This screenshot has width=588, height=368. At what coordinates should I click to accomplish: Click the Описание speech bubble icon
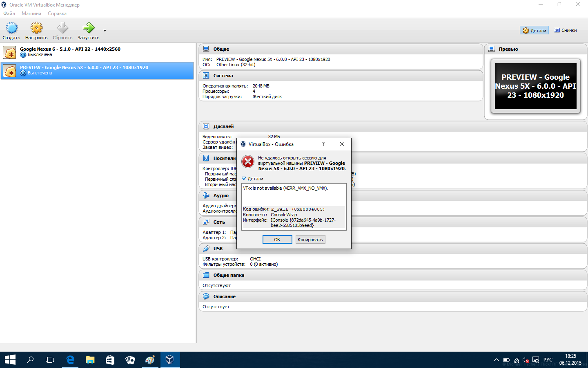click(x=206, y=296)
